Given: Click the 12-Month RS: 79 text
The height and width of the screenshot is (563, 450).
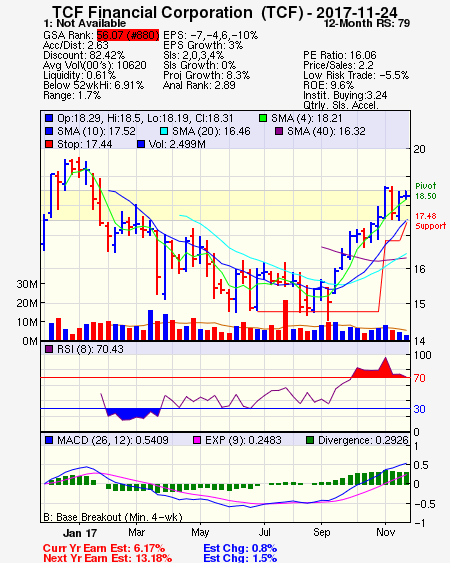Looking at the screenshot, I should 367,23.
